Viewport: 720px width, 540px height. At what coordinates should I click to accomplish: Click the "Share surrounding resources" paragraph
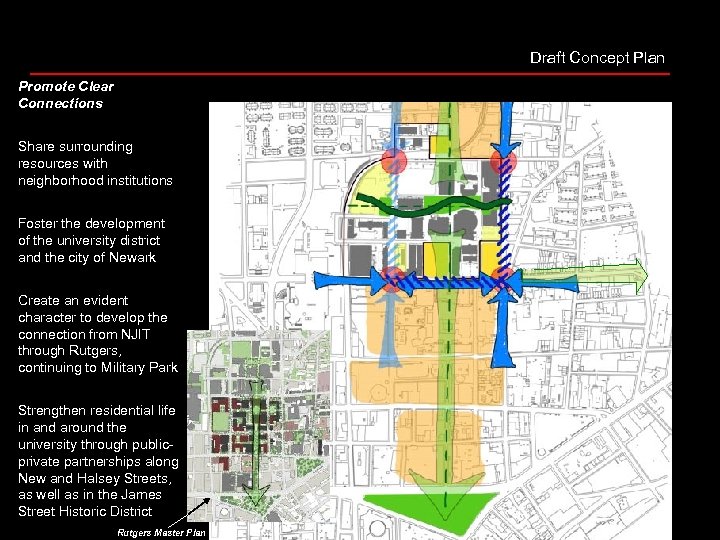(x=95, y=163)
